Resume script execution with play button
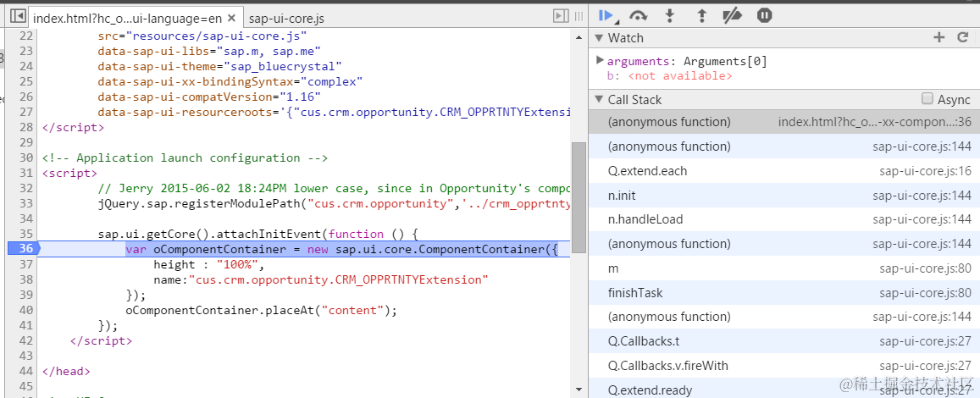This screenshot has height=398, width=980. pyautogui.click(x=605, y=15)
